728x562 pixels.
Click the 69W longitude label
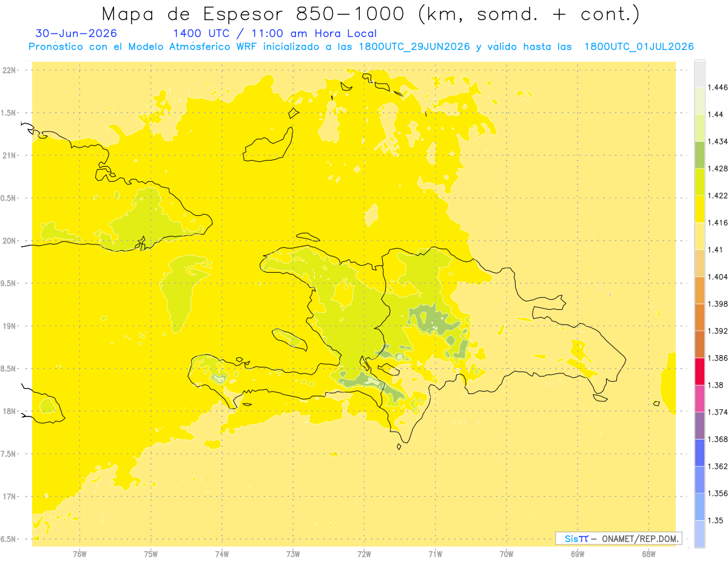(x=578, y=554)
